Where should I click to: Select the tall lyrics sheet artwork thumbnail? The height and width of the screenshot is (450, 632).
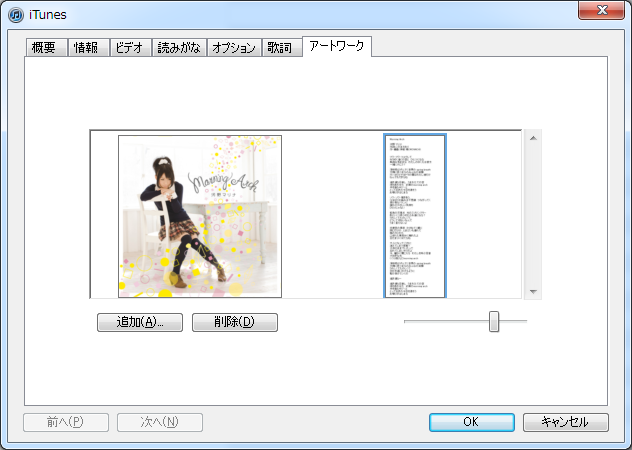click(415, 216)
